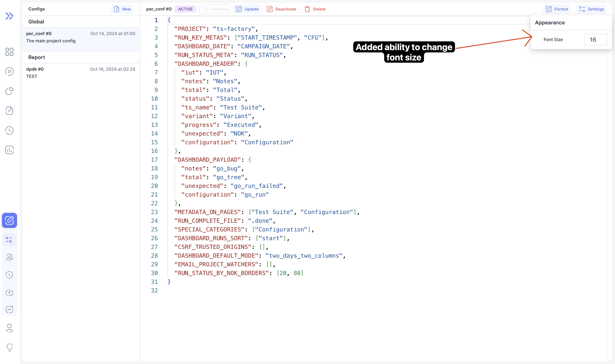
Task: Deactivate the per_conf #0 config
Action: 281,9
